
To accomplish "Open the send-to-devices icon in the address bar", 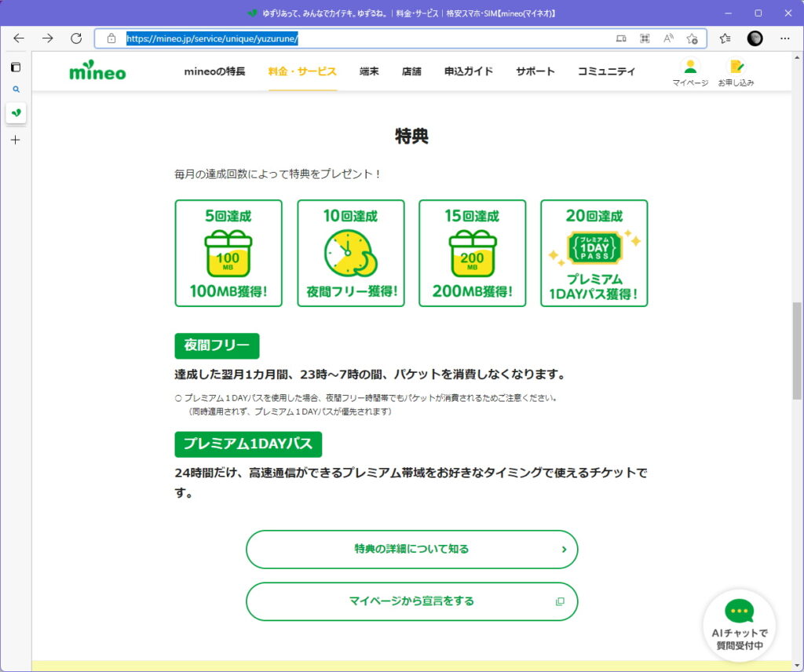I will tap(621, 38).
